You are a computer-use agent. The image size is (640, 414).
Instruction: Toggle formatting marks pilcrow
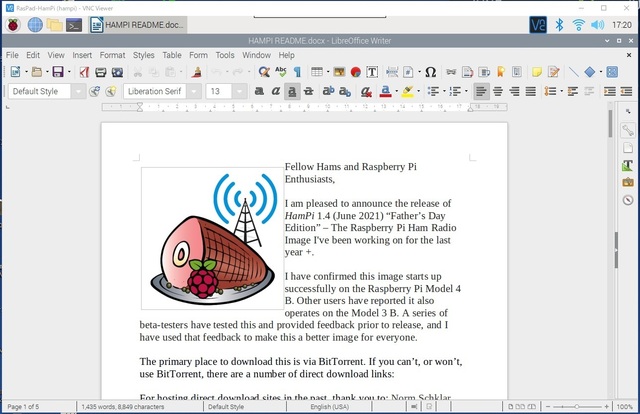pos(297,72)
